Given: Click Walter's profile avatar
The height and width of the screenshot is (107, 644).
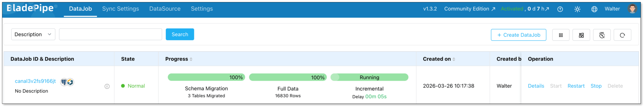Looking at the screenshot, I should click(632, 9).
